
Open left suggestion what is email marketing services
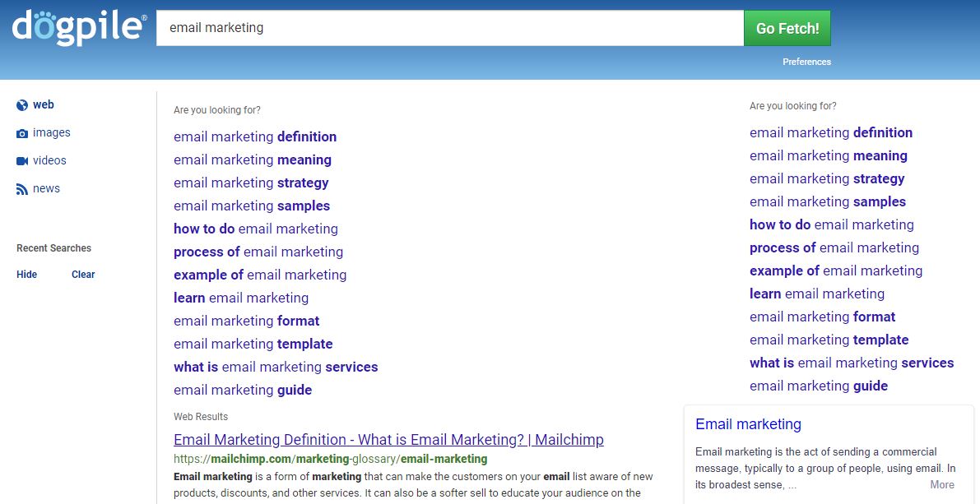point(276,368)
